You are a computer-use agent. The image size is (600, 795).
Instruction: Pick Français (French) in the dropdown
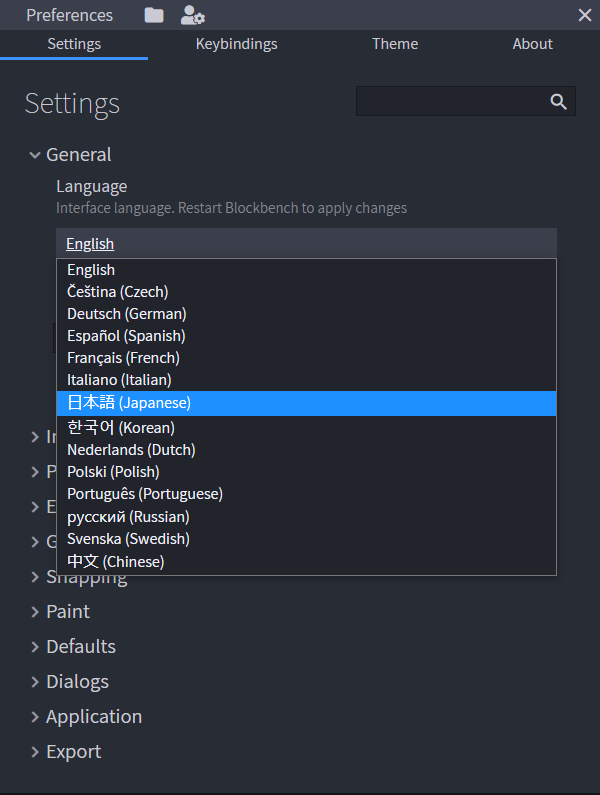[123, 358]
